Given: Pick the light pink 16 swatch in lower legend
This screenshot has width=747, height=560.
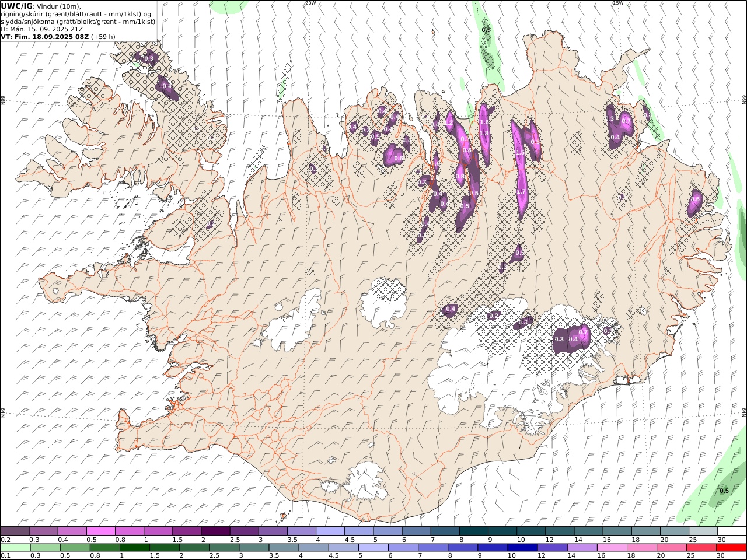Looking at the screenshot, I should 612,547.
